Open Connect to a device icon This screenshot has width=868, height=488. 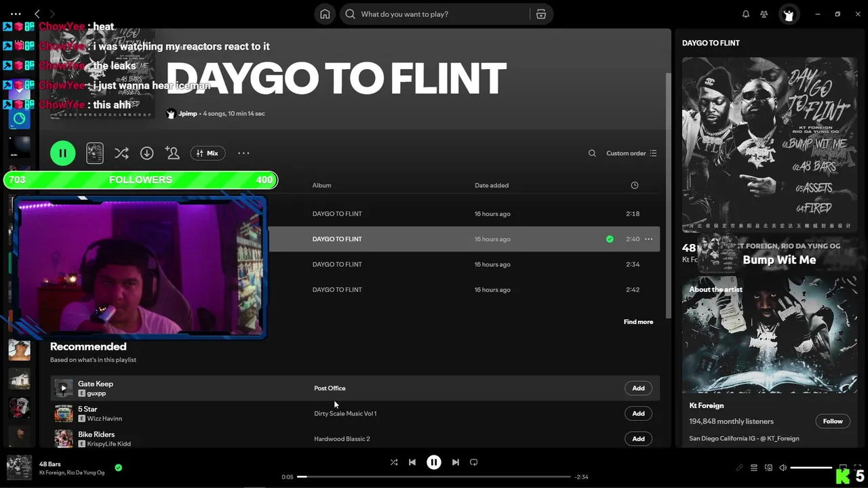[768, 468]
